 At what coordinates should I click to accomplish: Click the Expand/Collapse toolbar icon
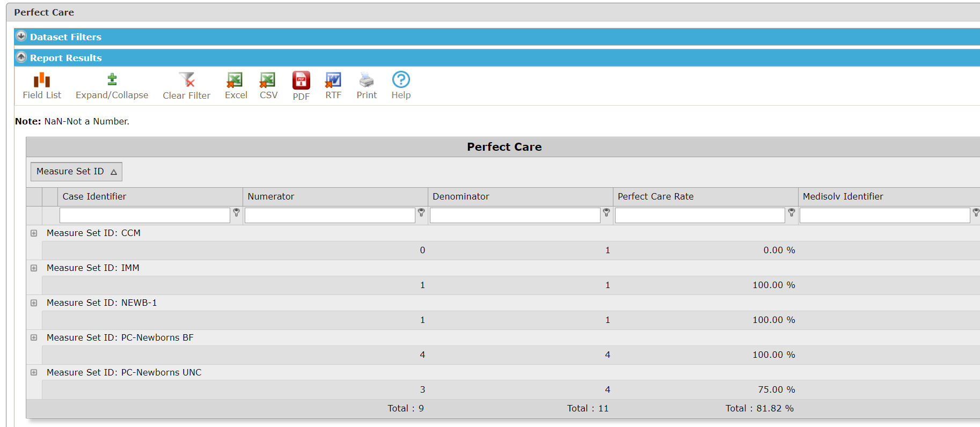[112, 80]
